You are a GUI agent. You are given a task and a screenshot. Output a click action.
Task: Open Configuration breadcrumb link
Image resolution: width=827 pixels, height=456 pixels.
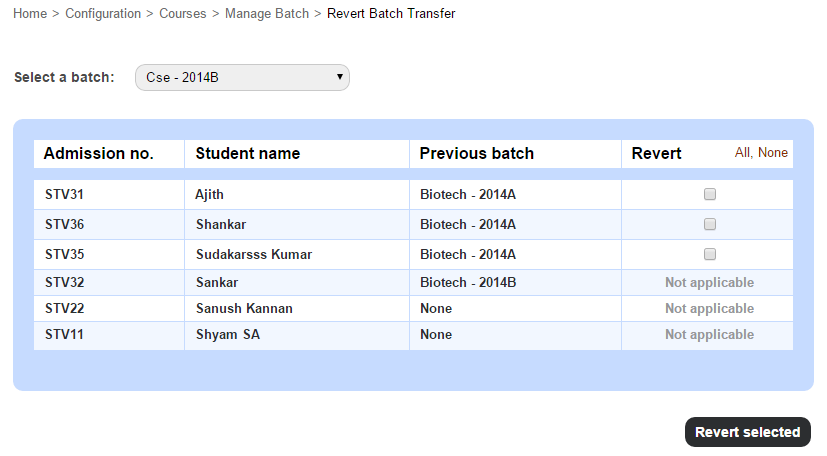(x=103, y=14)
